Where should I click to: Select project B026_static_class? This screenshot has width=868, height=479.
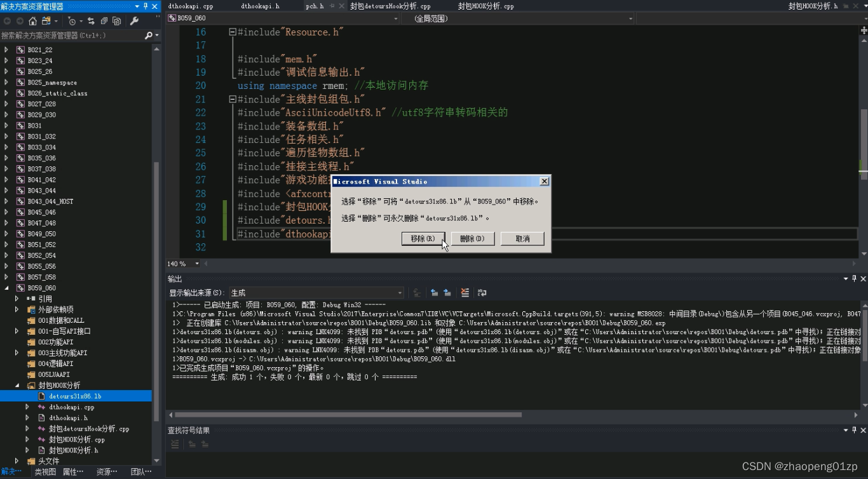(57, 93)
